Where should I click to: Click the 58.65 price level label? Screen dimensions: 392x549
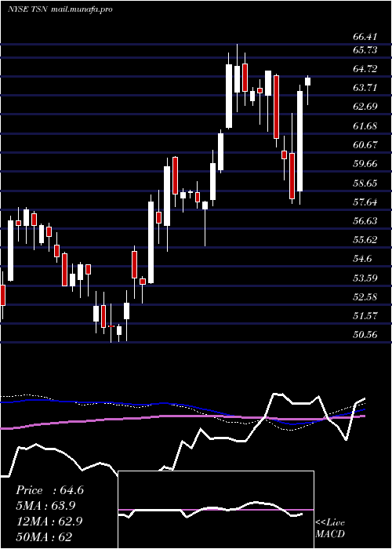pyautogui.click(x=365, y=184)
